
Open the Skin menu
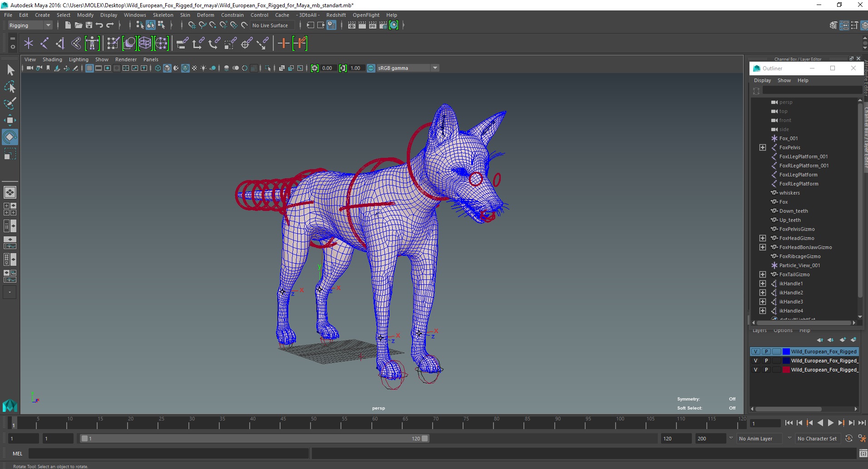[185, 15]
